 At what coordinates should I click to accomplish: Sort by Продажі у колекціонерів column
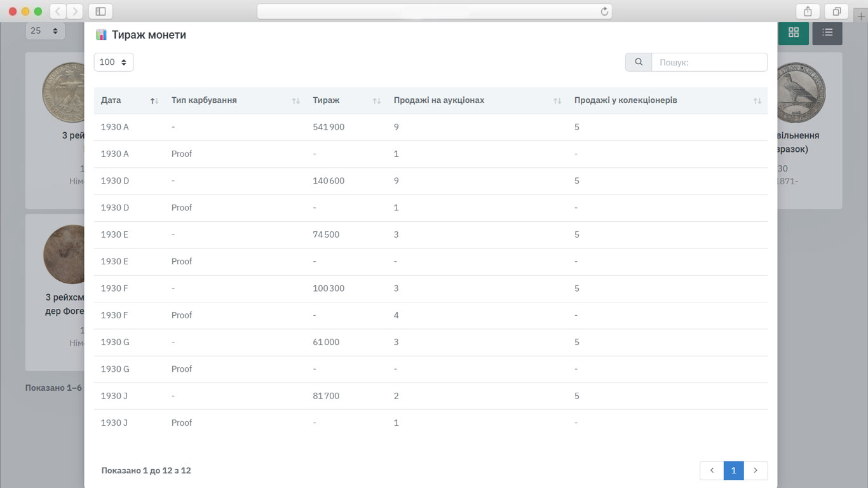pyautogui.click(x=667, y=100)
